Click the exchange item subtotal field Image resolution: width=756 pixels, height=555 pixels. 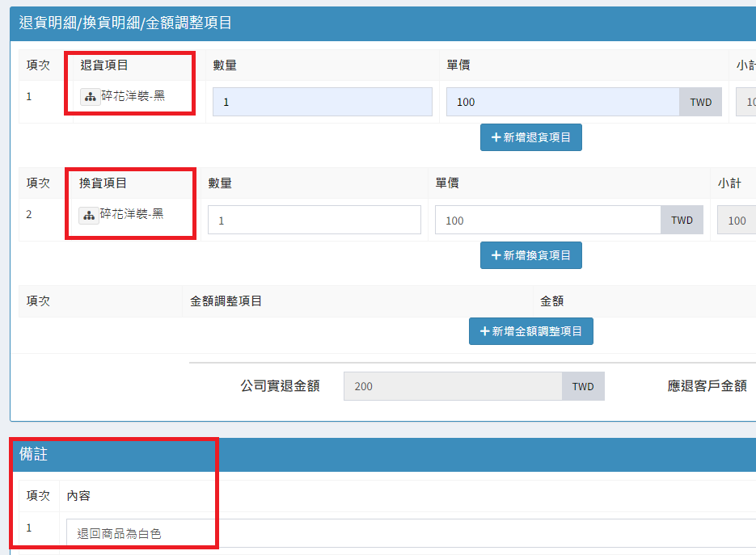tap(737, 220)
